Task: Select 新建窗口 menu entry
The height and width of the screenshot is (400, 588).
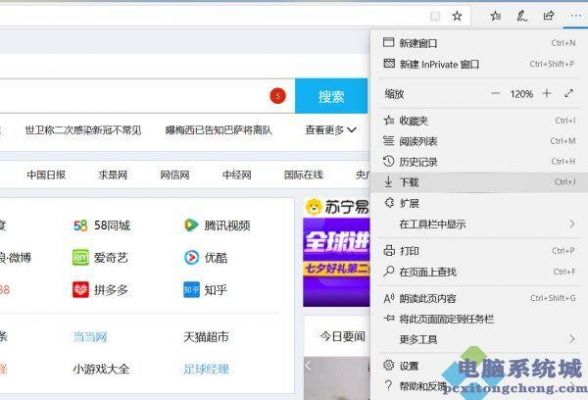Action: point(479,43)
